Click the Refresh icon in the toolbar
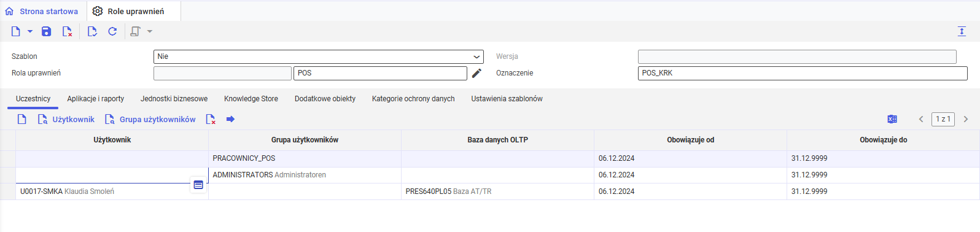The image size is (980, 232). (112, 31)
